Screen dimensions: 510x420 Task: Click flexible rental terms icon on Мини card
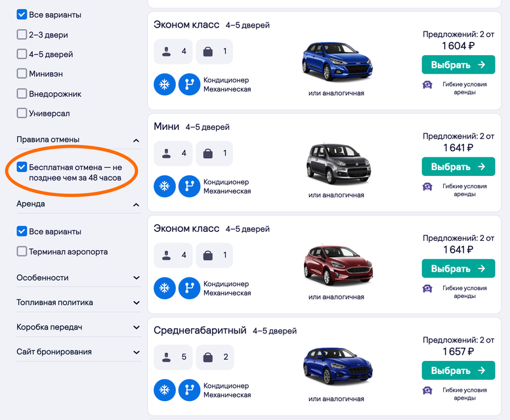(x=427, y=186)
